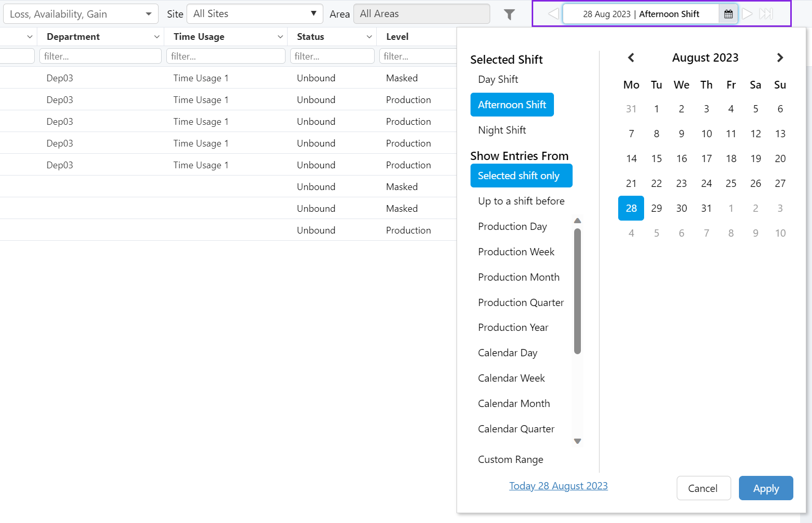The image size is (812, 523).
Task: Open the Loss, Availability, Gain dropdown
Action: coord(80,14)
